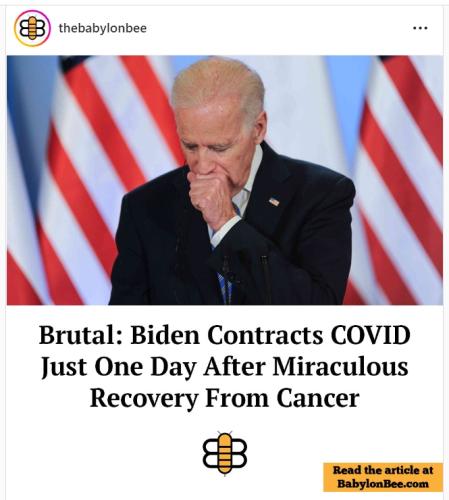Click the Read the article banner
This screenshot has width=449, height=500.
(x=383, y=477)
